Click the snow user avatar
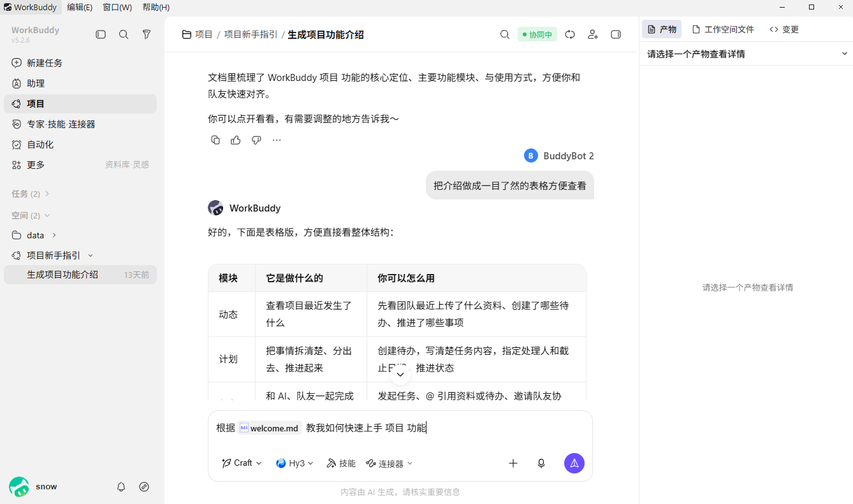 coord(19,487)
